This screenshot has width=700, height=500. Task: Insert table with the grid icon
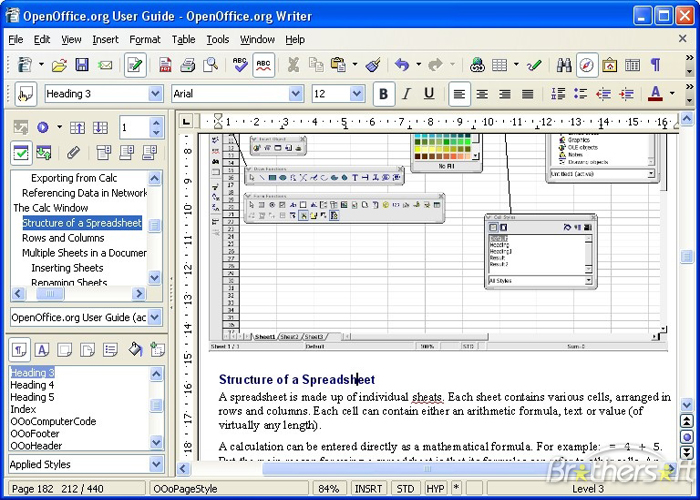[x=500, y=66]
